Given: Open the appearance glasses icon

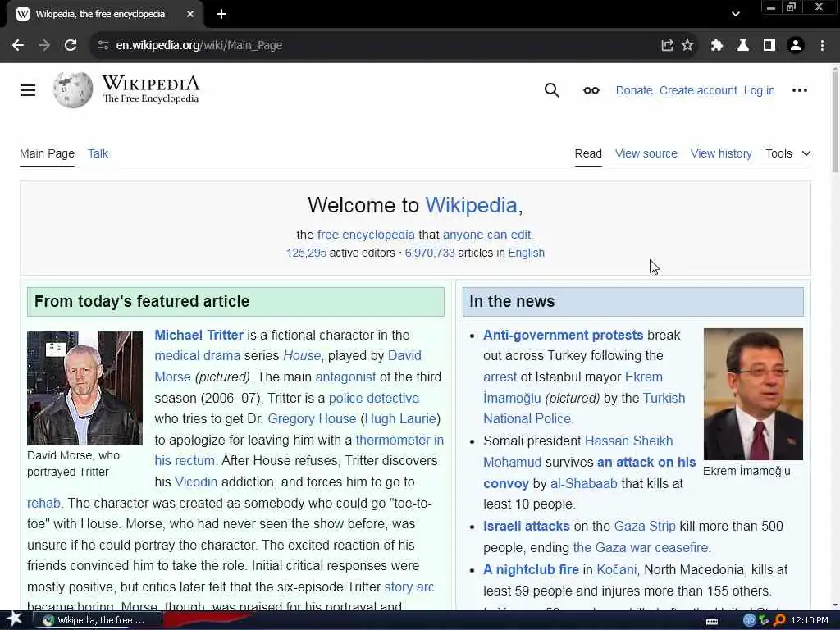Looking at the screenshot, I should 591,90.
